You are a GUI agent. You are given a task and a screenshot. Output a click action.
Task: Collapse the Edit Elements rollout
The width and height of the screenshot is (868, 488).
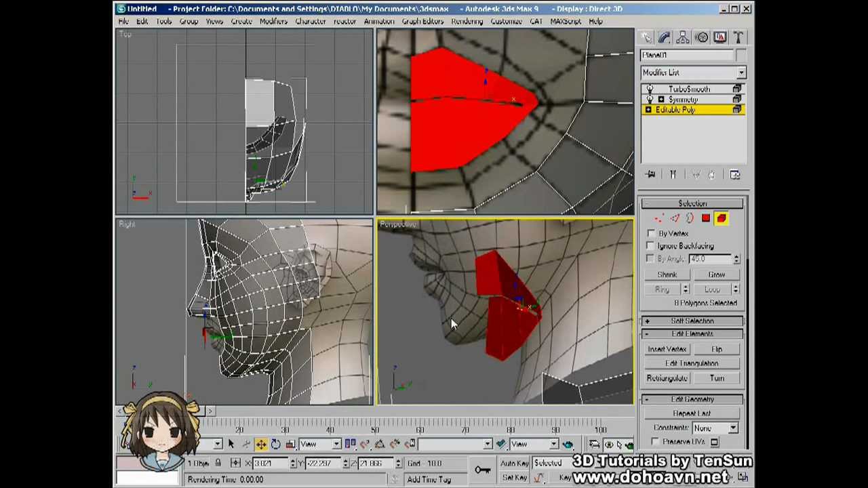click(x=692, y=334)
